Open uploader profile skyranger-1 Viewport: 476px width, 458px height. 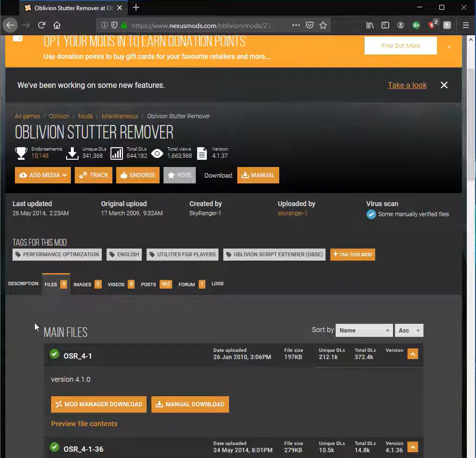point(292,213)
